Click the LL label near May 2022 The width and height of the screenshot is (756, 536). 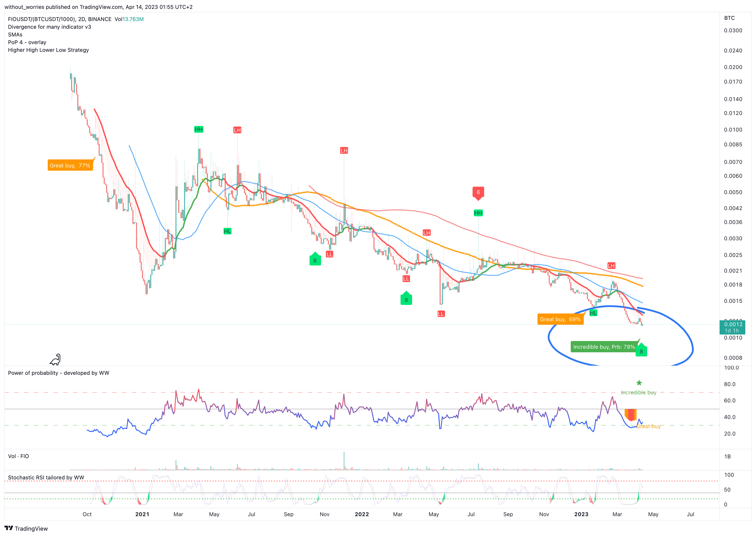[441, 314]
